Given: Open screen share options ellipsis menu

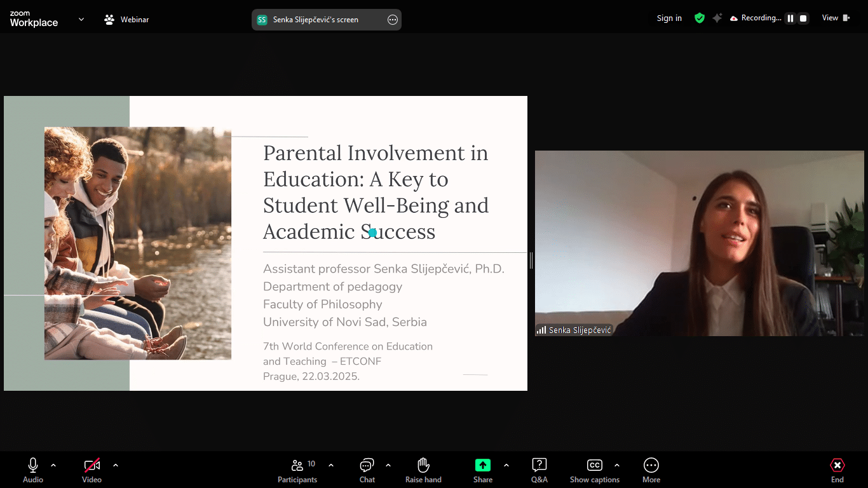Looking at the screenshot, I should coord(392,20).
